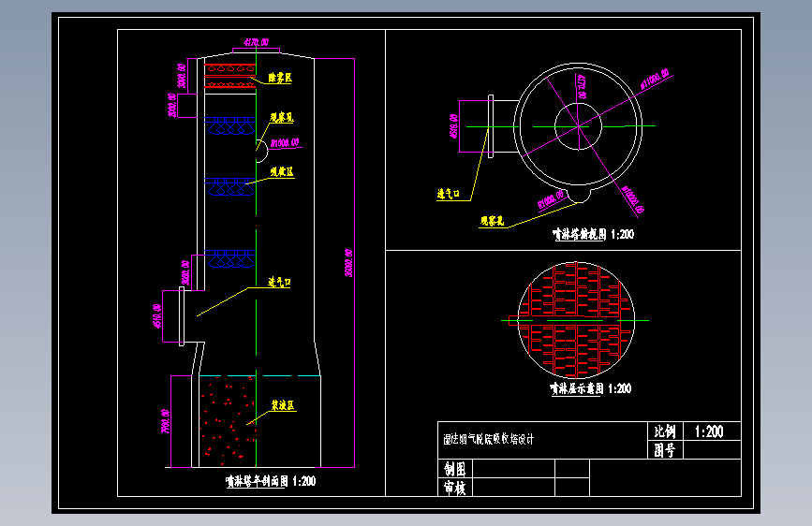Select the empty cell beside 审核
Image resolution: width=812 pixels, height=526 pixels.
coord(513,488)
